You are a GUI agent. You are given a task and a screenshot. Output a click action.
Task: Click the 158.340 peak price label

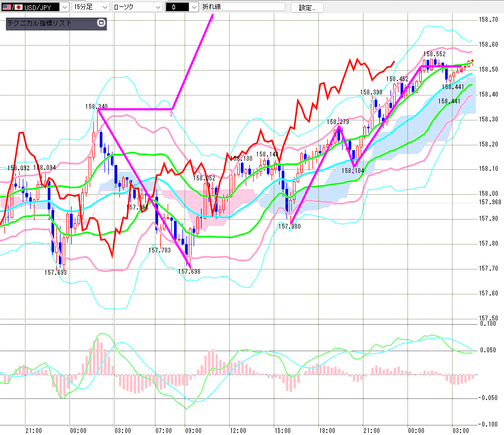97,107
